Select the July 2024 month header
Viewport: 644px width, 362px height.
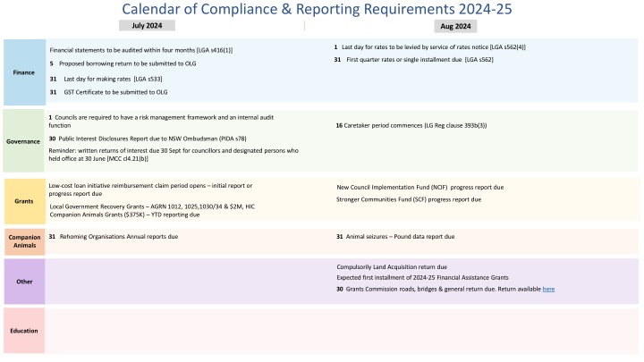coord(147,25)
